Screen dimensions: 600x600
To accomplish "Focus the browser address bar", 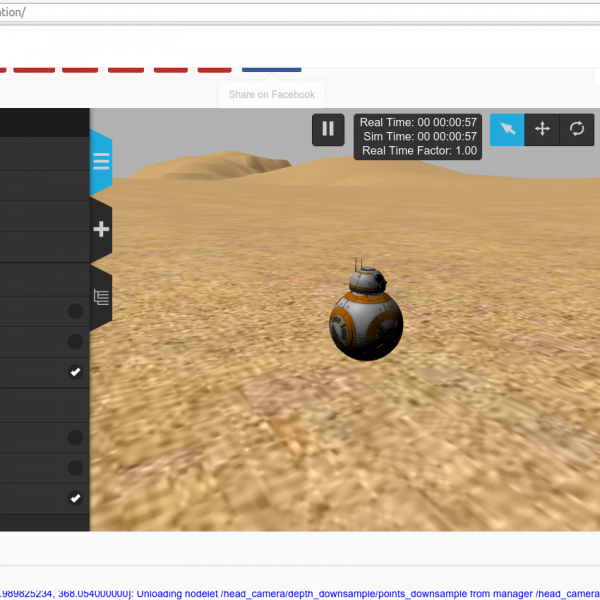I will [300, 13].
